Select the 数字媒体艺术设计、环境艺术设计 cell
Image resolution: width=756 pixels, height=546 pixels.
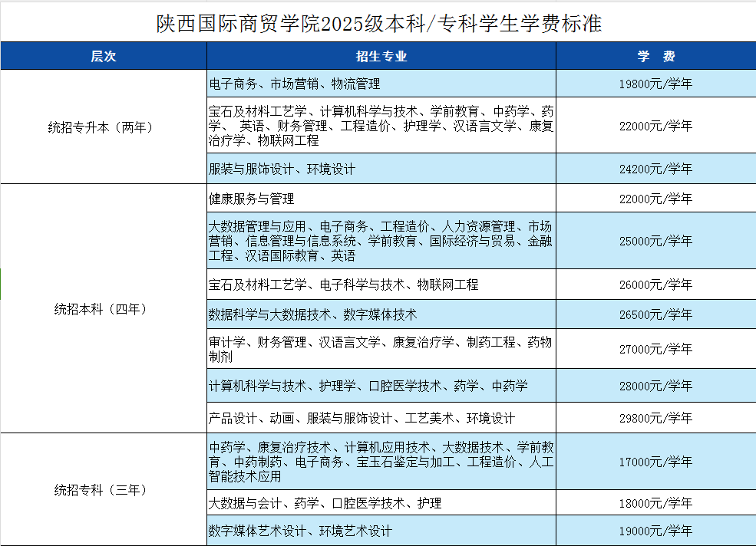point(381,531)
